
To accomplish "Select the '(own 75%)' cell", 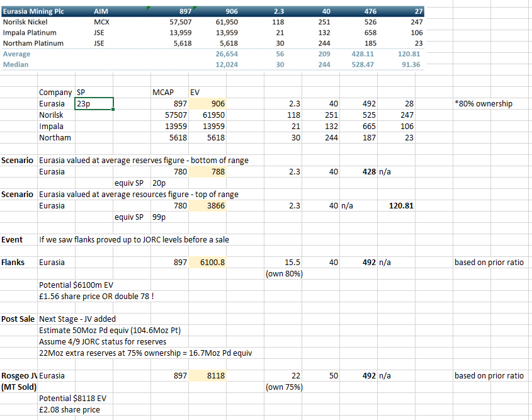I will click(x=284, y=387).
